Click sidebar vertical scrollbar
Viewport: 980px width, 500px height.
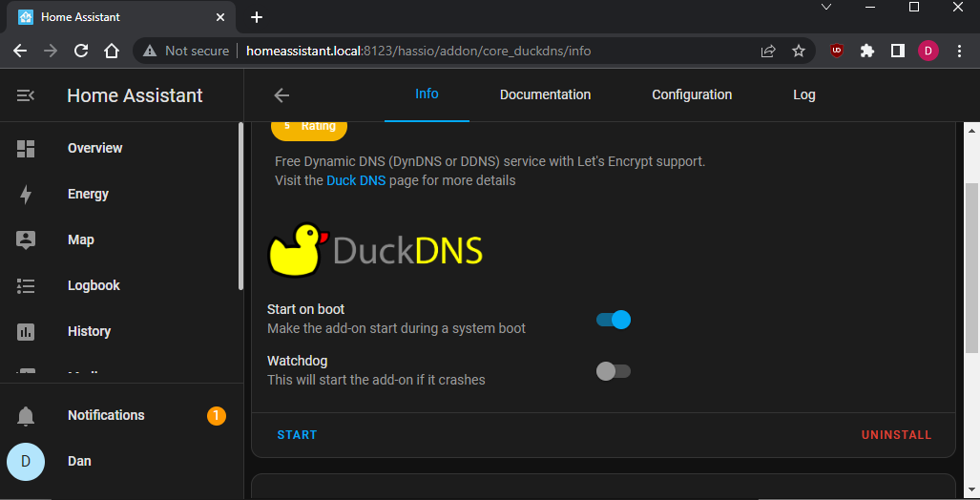[240, 206]
